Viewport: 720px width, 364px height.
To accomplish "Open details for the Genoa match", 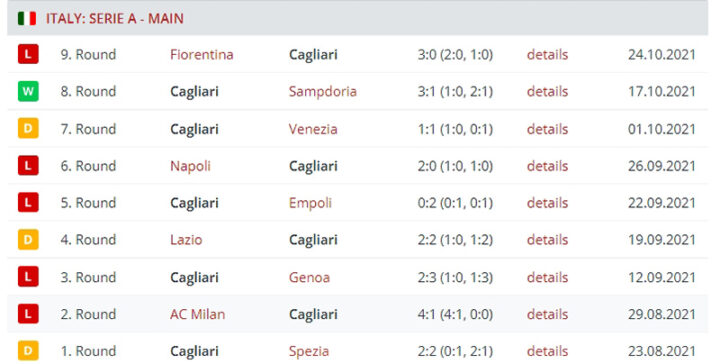I will pos(547,277).
